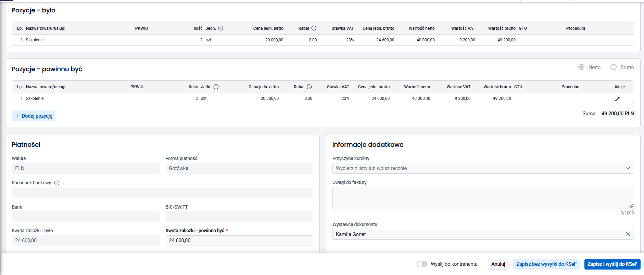Viewport: 644px width, 275px height.
Task: Click Kwota zaliczki - powinno być field
Action: (239, 240)
